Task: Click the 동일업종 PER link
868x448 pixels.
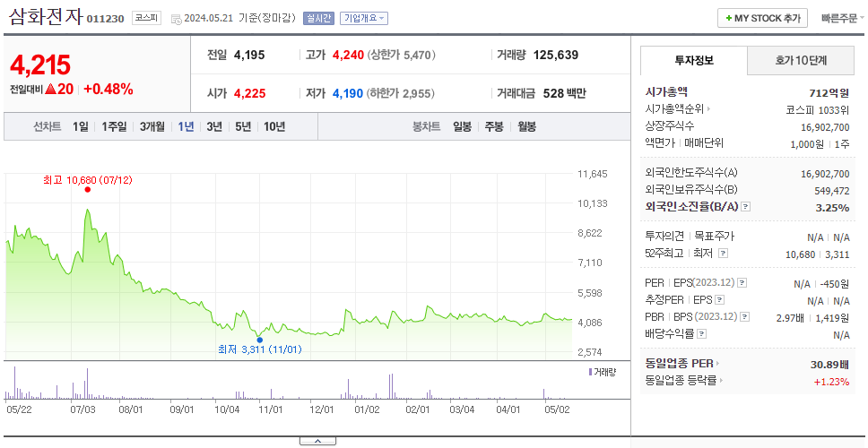Action: pyautogui.click(x=679, y=364)
